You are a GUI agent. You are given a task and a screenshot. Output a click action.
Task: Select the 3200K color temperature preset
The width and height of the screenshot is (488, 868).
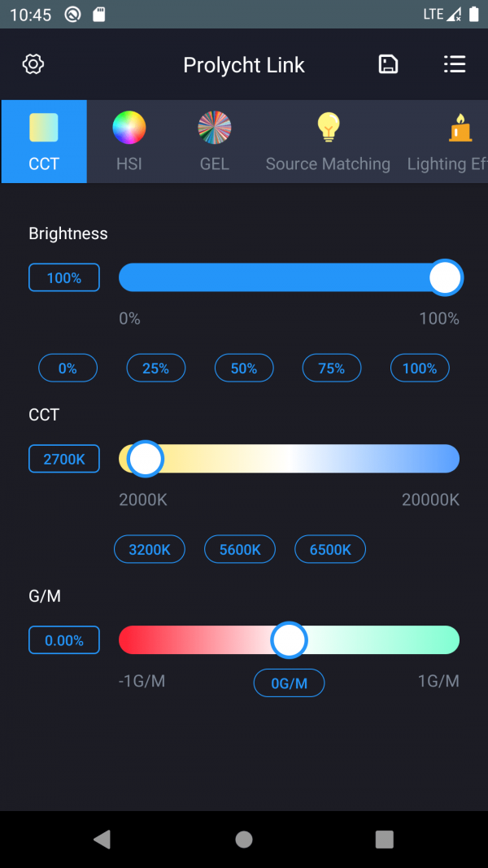point(150,550)
